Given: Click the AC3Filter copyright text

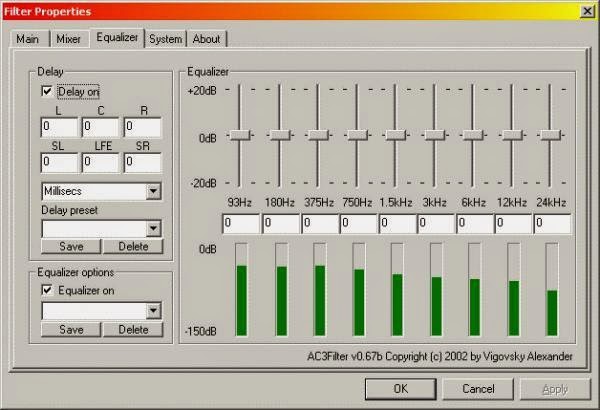Looking at the screenshot, I should (x=440, y=356).
